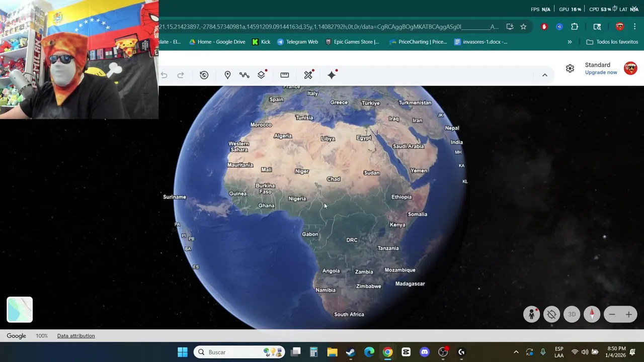Click the Upgrade now link

(601, 72)
